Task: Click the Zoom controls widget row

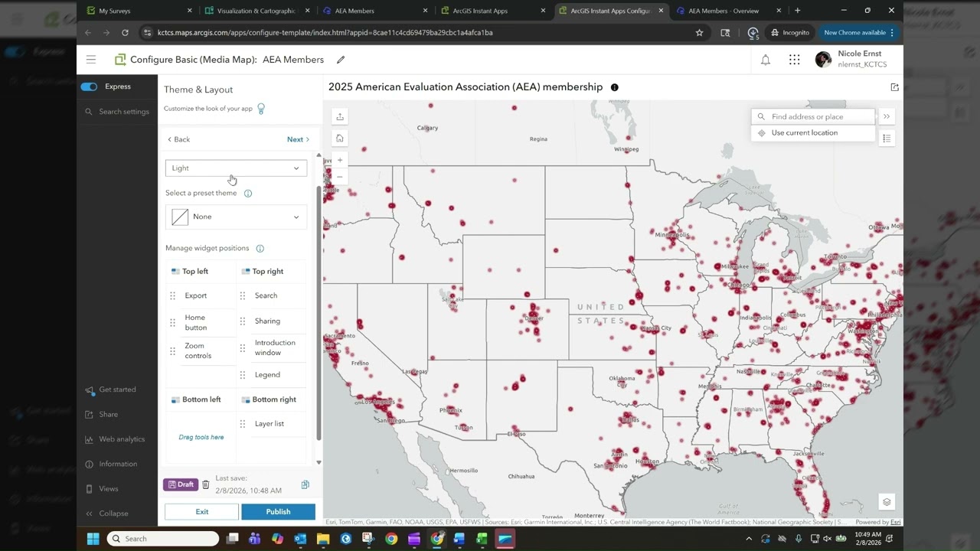Action: coord(201,351)
